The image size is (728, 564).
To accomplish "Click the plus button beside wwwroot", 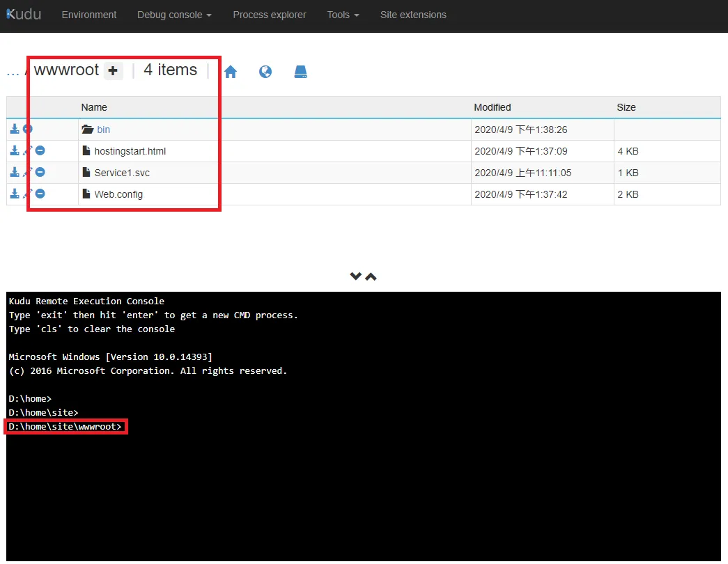I will (113, 70).
